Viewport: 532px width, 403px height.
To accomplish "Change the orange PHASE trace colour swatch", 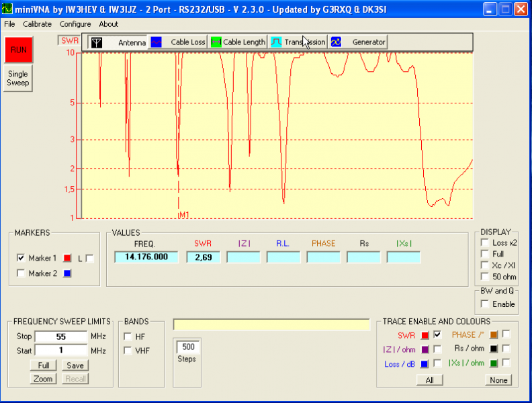I will 494,334.
